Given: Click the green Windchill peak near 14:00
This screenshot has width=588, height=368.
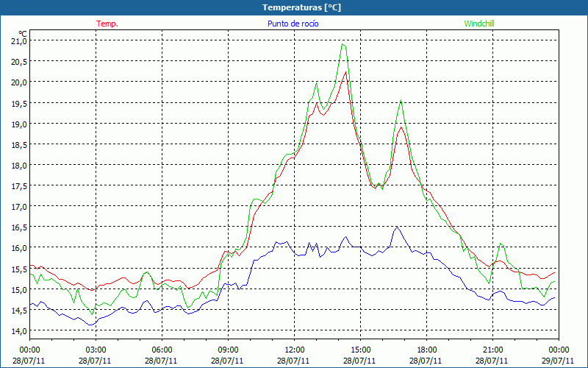Looking at the screenshot, I should click(x=343, y=44).
